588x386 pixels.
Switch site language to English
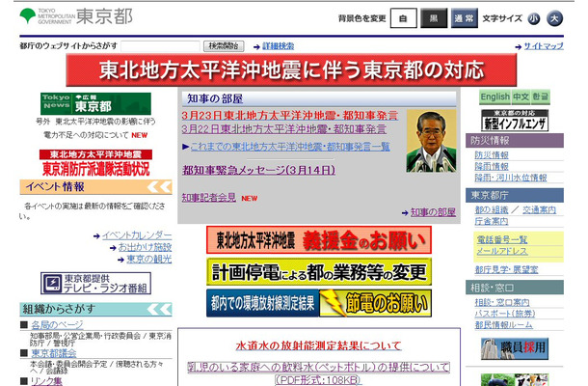[x=495, y=96]
